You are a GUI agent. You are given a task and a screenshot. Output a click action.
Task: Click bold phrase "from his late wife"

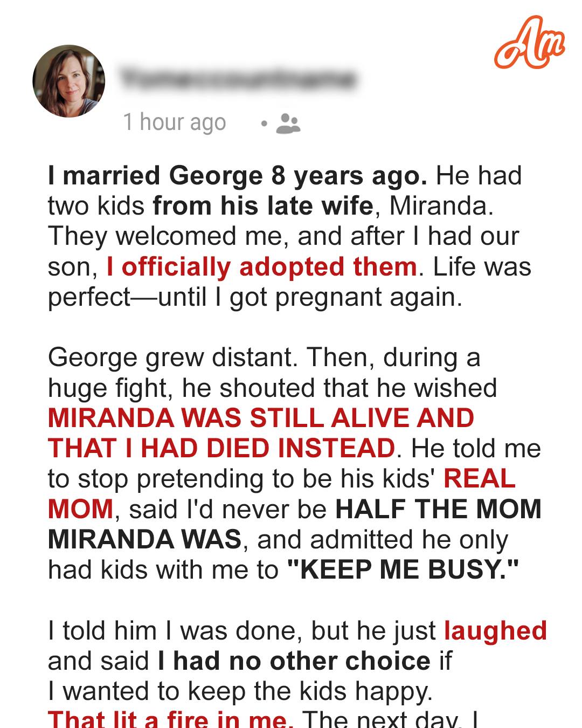coord(263,206)
